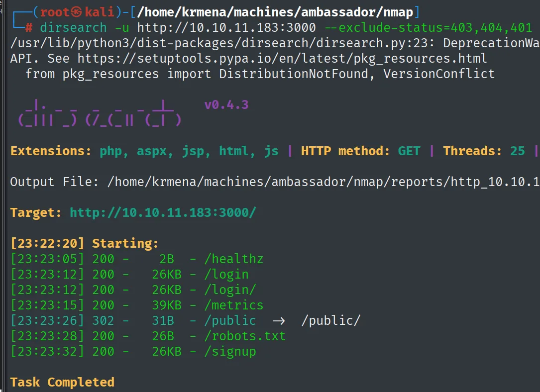Viewport: 540px width, 392px height.
Task: Click the --exclude-status=403,404,401 option
Action: pyautogui.click(x=429, y=27)
